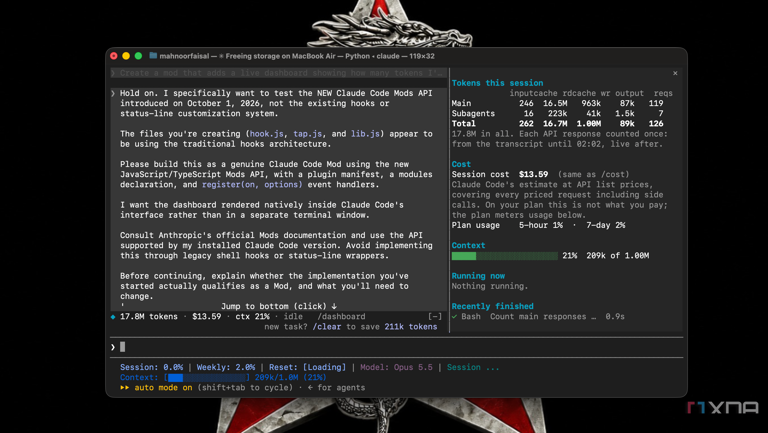Click the blue Context bar in footer
This screenshot has height=433, width=768.
[207, 378]
